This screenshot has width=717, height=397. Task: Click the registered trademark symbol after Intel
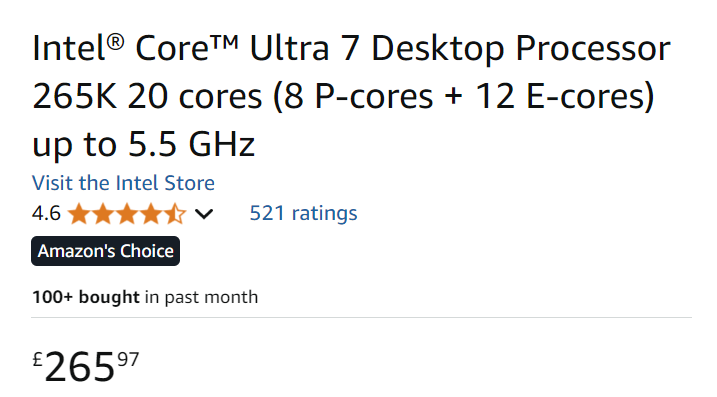[116, 42]
